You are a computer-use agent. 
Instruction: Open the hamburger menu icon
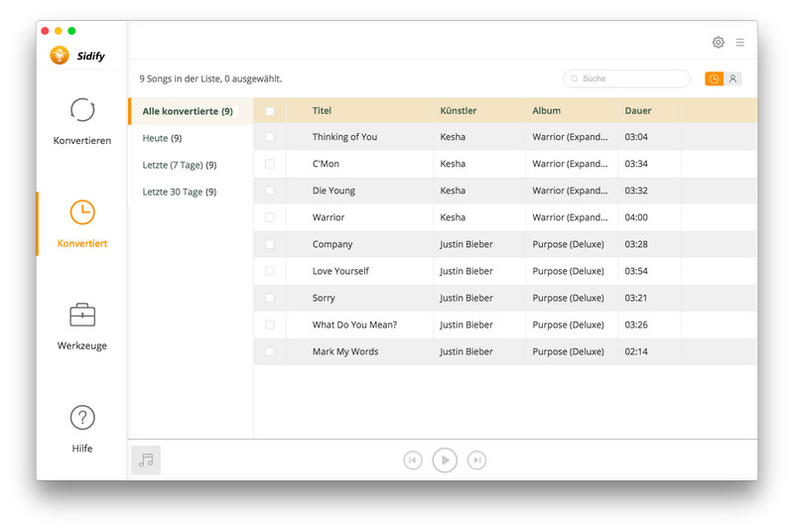[x=739, y=43]
